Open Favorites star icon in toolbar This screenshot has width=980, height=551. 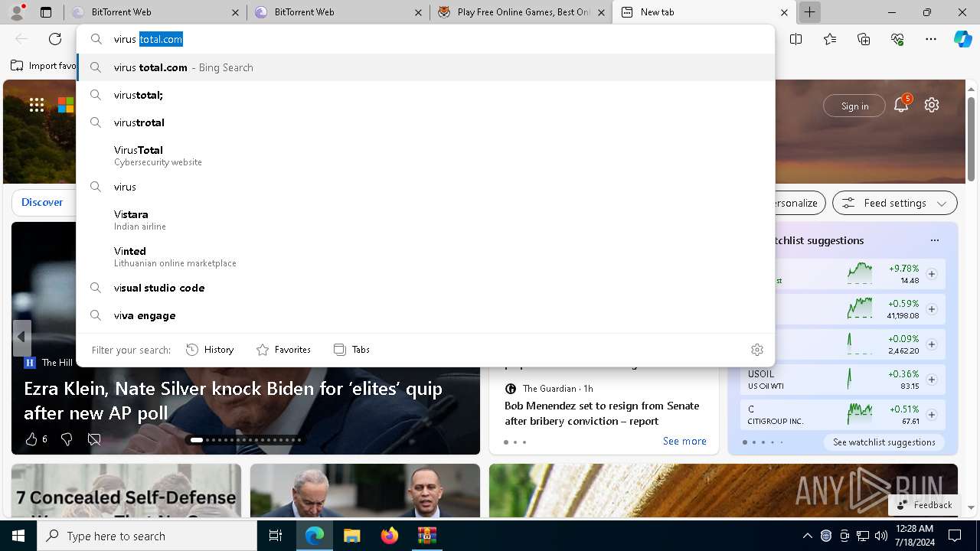click(830, 39)
